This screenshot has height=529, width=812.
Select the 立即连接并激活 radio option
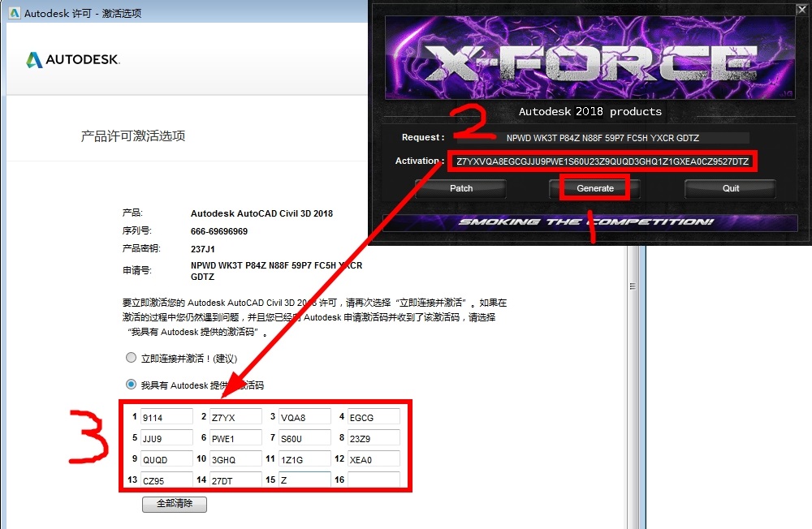coord(131,358)
